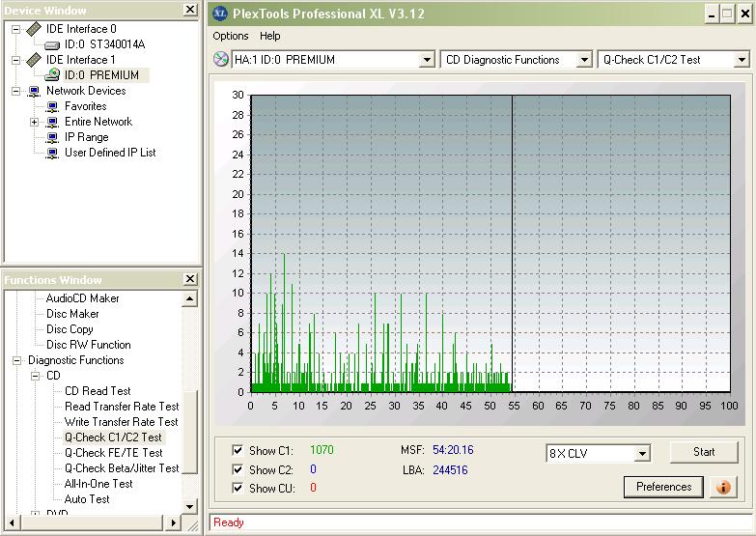Screen dimensions: 756x536
Task: Click the IDE Interface 1 chip icon
Action: (x=33, y=60)
